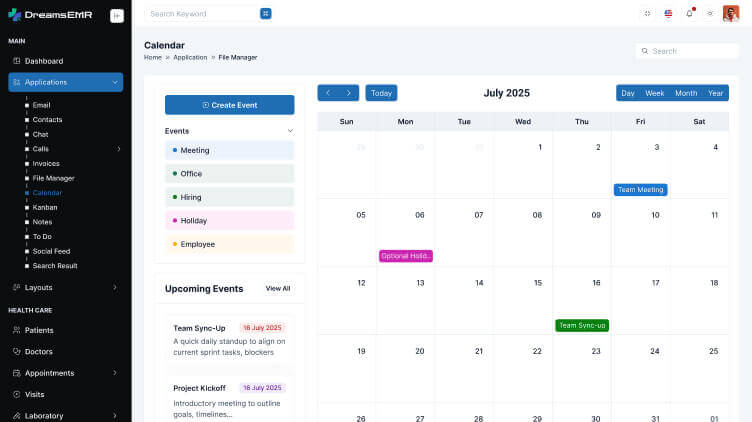
Task: Open the notifications bell
Action: 689,13
